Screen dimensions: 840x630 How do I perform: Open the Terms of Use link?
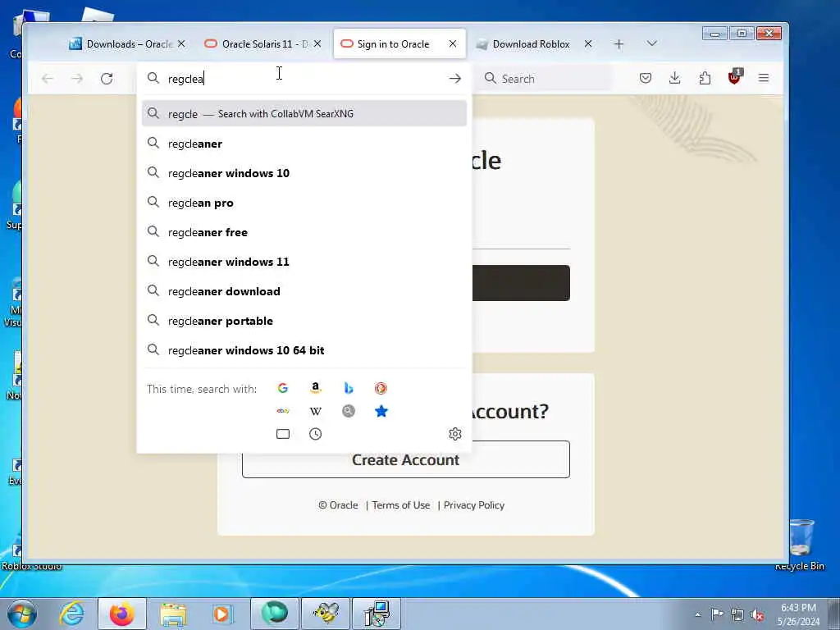400,505
